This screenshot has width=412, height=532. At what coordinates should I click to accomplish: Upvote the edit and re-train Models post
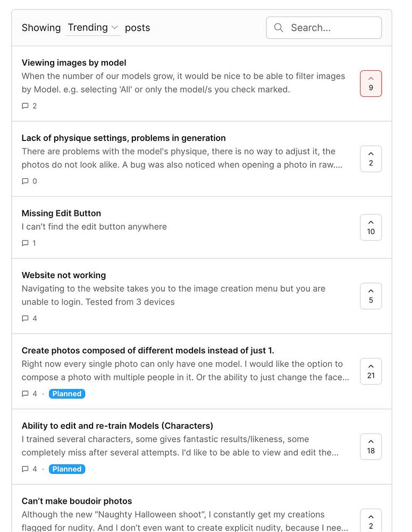[371, 446]
